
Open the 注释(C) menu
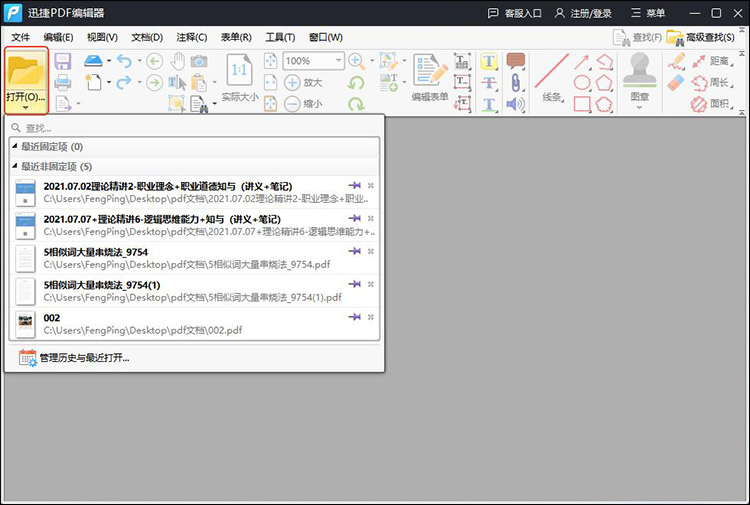(192, 37)
